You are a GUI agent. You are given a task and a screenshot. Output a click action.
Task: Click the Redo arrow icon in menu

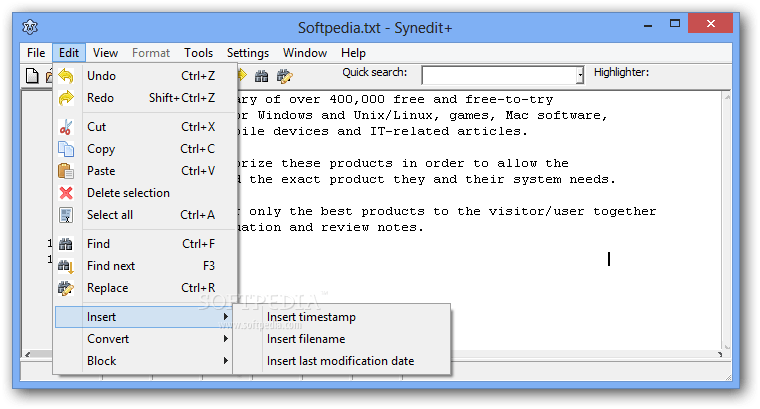coord(66,98)
